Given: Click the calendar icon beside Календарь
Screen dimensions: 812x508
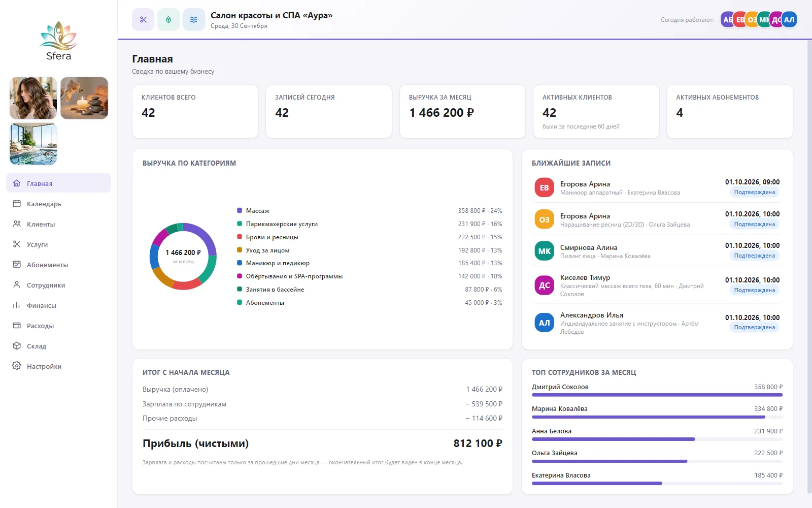Looking at the screenshot, I should [x=17, y=204].
